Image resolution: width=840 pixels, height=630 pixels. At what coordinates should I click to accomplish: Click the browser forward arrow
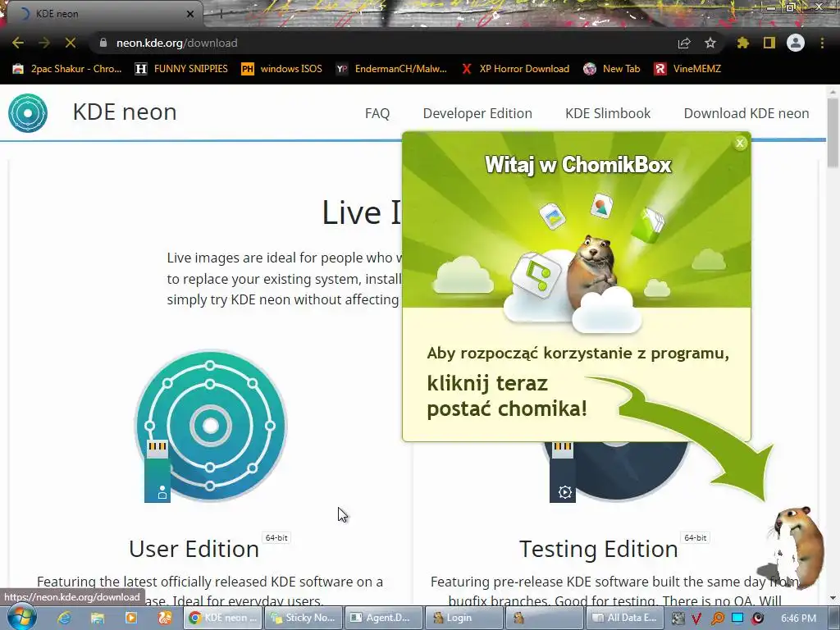pyautogui.click(x=44, y=43)
